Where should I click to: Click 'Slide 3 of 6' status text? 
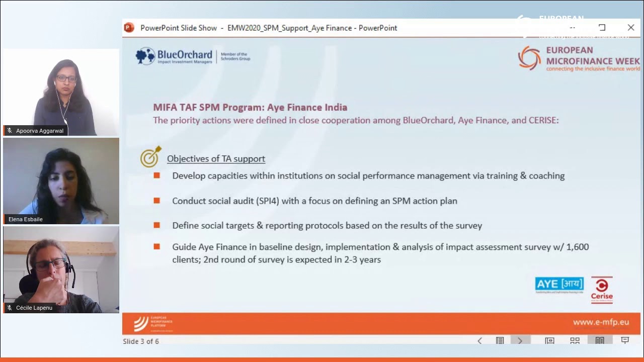[141, 341]
